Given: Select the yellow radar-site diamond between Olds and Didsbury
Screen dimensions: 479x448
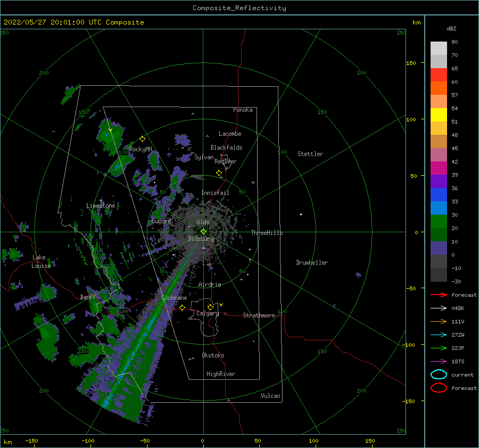Looking at the screenshot, I should (x=203, y=232).
